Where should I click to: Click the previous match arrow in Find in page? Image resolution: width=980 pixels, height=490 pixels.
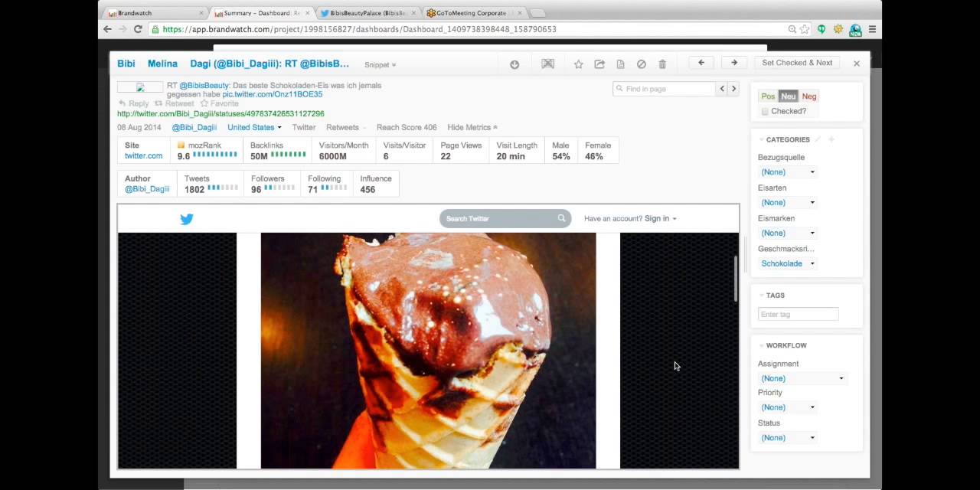click(722, 89)
